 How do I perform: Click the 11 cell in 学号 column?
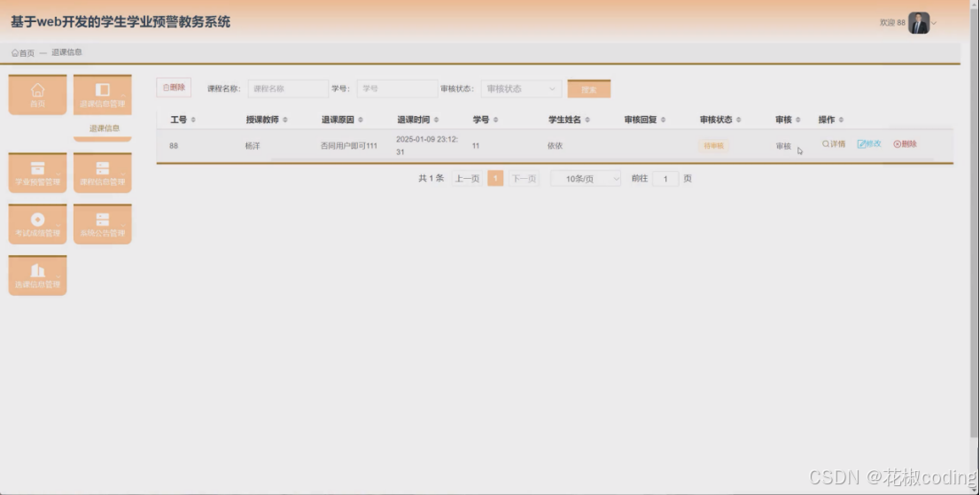[x=476, y=146]
